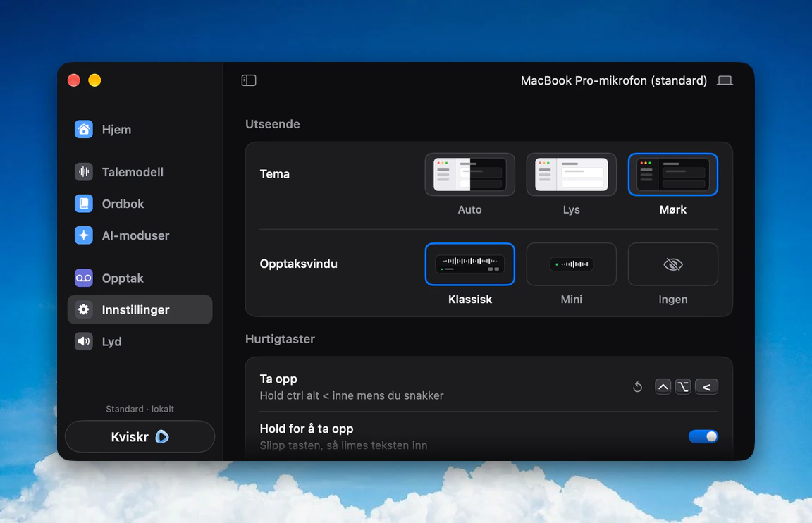Open AI-moduser label in sidebar
Viewport: 812px width, 523px height.
point(135,235)
